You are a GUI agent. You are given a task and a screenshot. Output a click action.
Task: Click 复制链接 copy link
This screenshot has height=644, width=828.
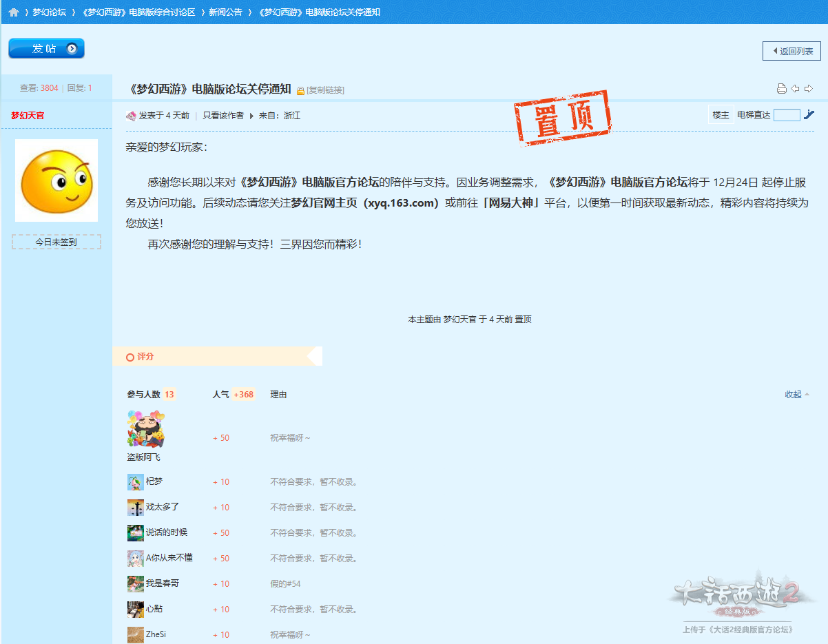click(325, 90)
